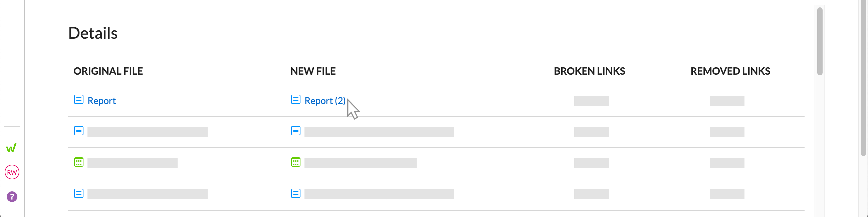Click the Details panel vertical scrollbar thumb

820,41
